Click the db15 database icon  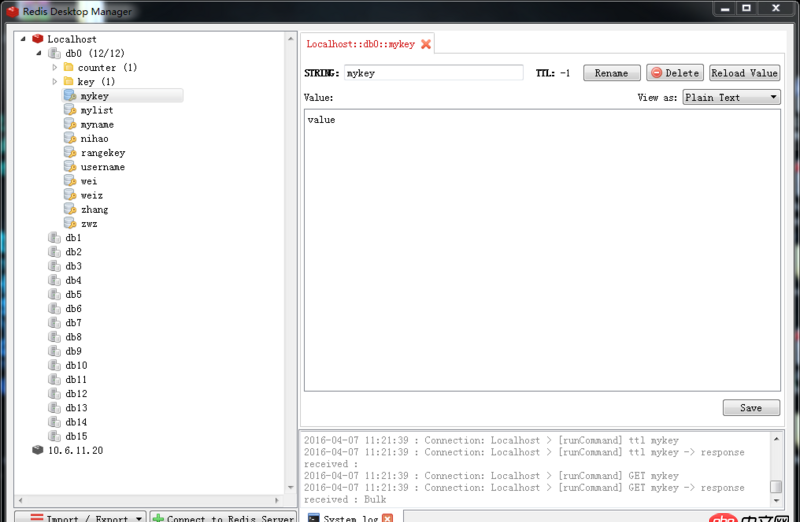tap(54, 436)
